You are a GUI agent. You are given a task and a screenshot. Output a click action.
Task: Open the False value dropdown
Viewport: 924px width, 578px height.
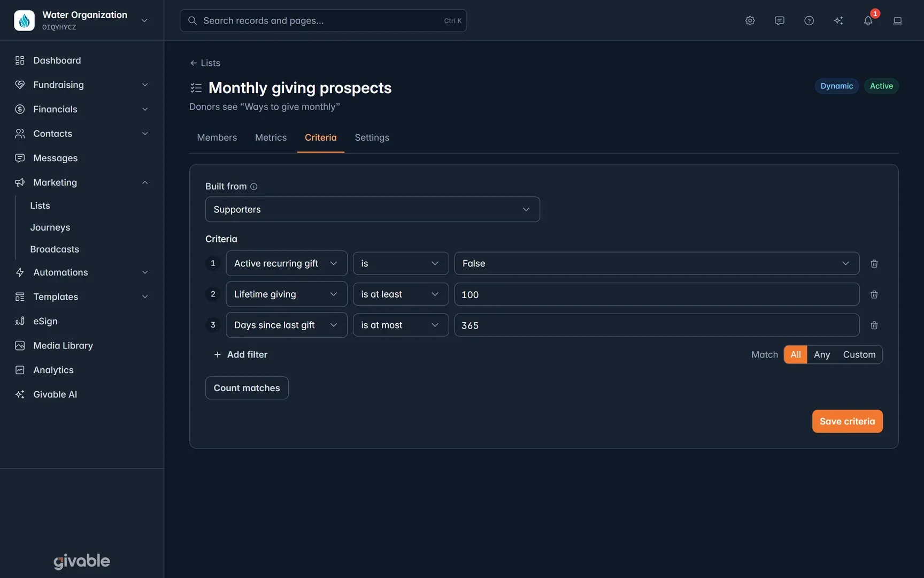point(657,263)
